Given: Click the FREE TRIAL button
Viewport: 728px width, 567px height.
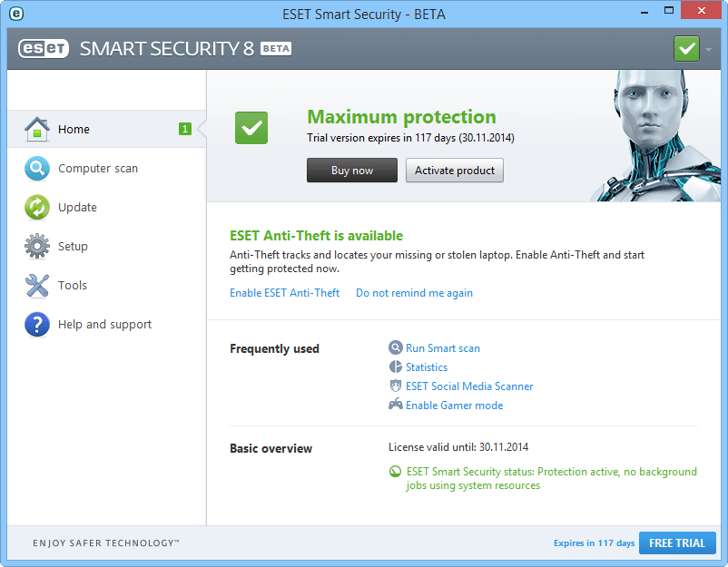Looking at the screenshot, I should click(x=677, y=543).
